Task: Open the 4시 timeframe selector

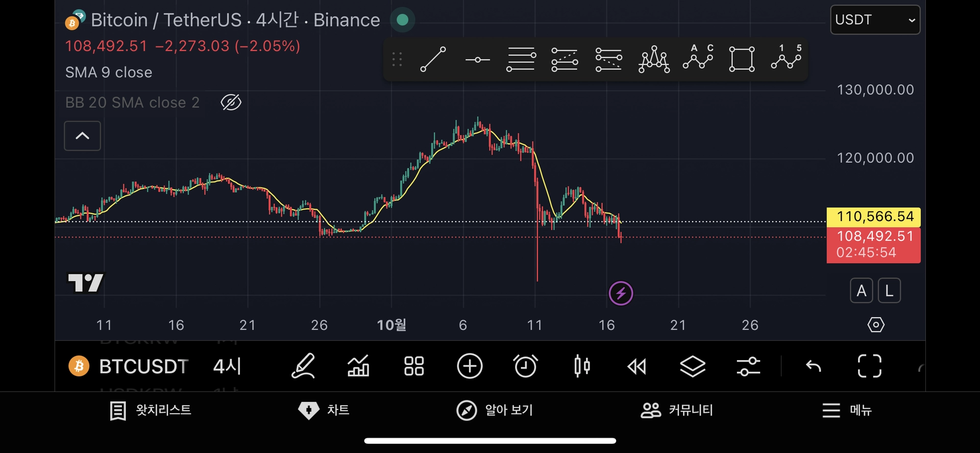Action: coord(227,366)
